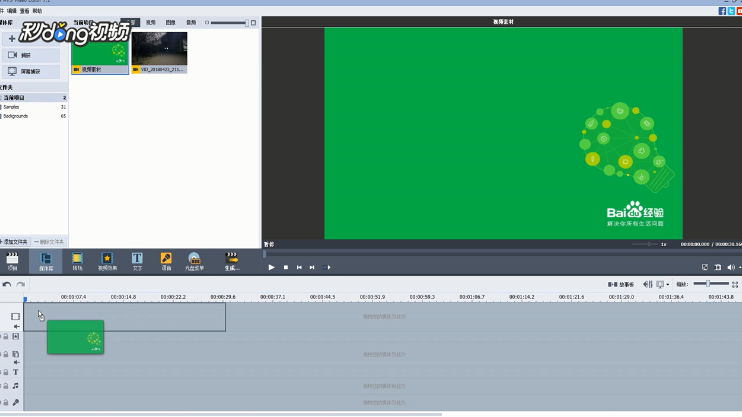Select the Backgrounds folder
This screenshot has width=742, height=417.
[34, 116]
